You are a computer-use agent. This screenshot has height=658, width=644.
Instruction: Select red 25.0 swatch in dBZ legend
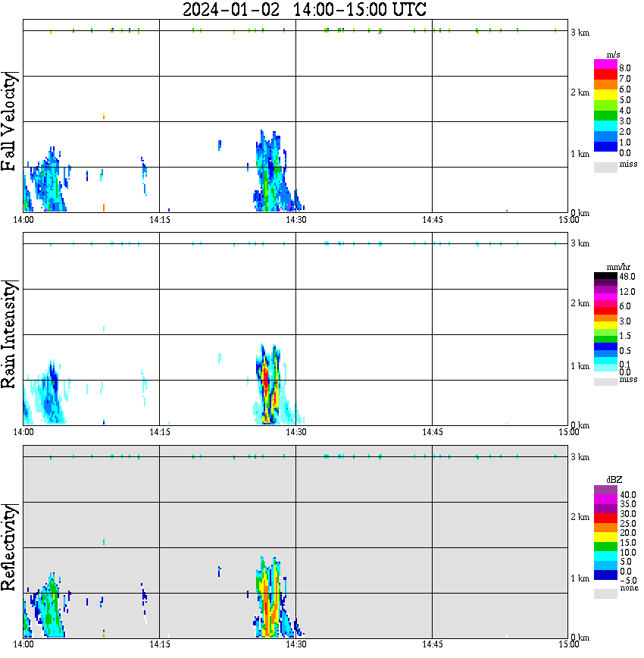605,519
